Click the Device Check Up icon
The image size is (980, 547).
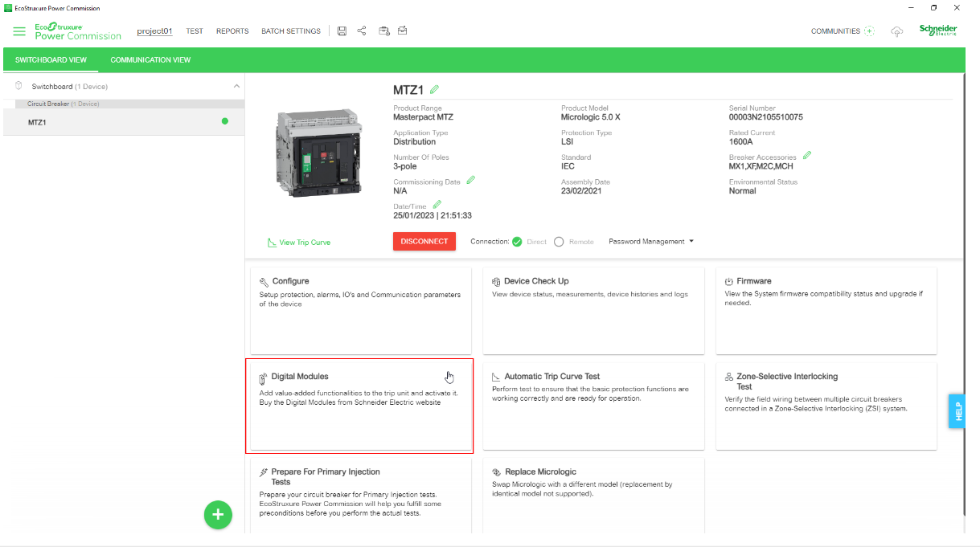(x=496, y=282)
